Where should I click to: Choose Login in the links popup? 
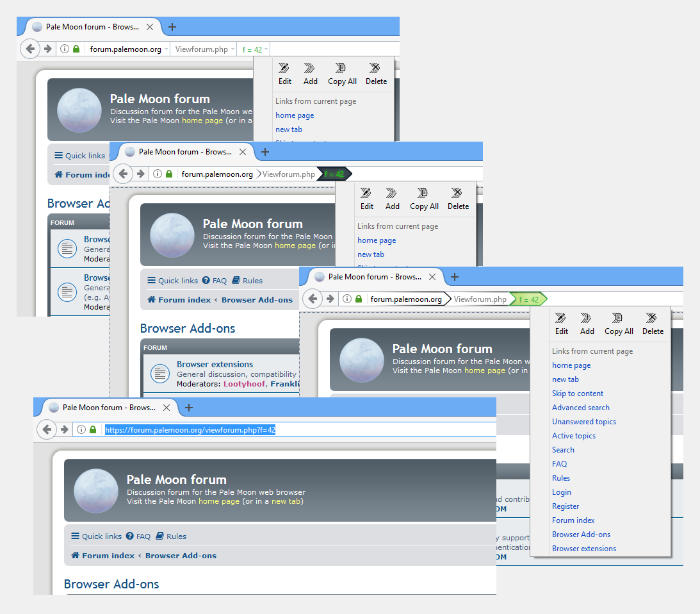click(561, 492)
